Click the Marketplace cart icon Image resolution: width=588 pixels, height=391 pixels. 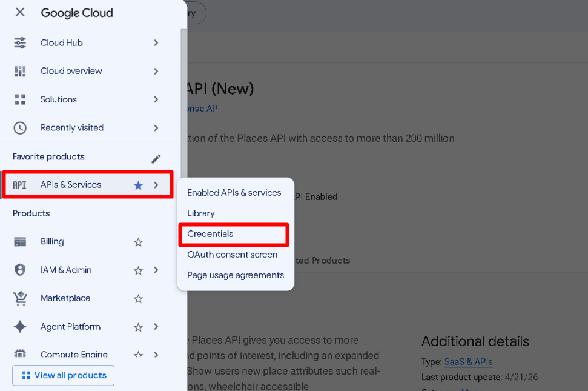pyautogui.click(x=20, y=298)
